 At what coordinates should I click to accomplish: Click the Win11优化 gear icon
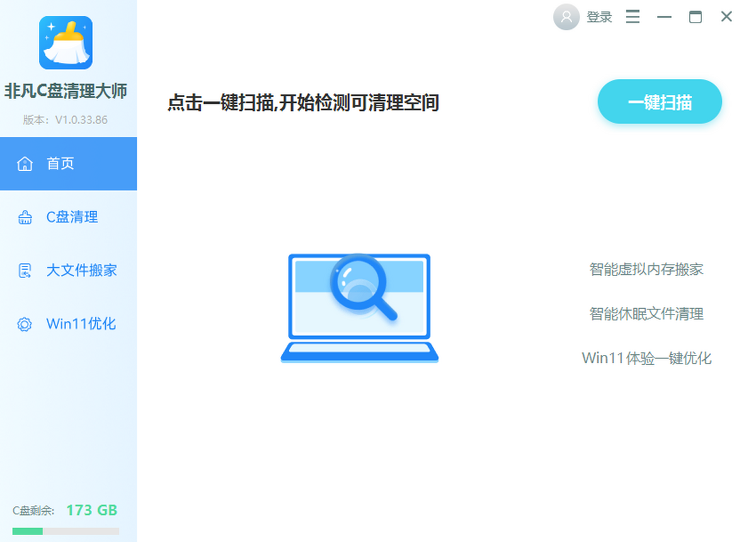25,325
